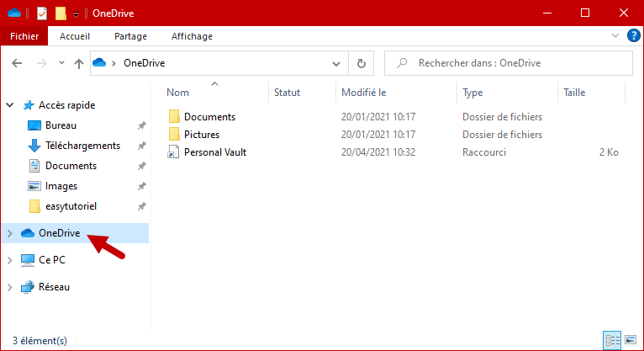This screenshot has height=351, width=644.
Task: Switch to large icons view status bar icon
Action: click(631, 340)
